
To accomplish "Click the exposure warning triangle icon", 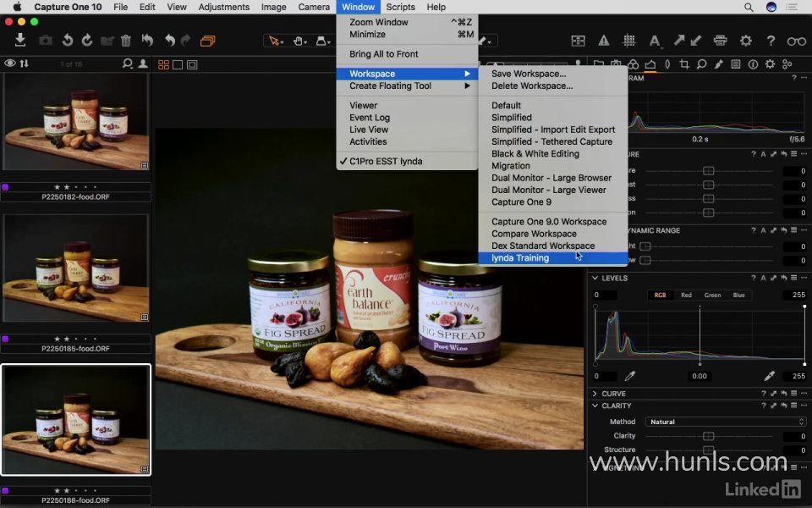I will (604, 41).
